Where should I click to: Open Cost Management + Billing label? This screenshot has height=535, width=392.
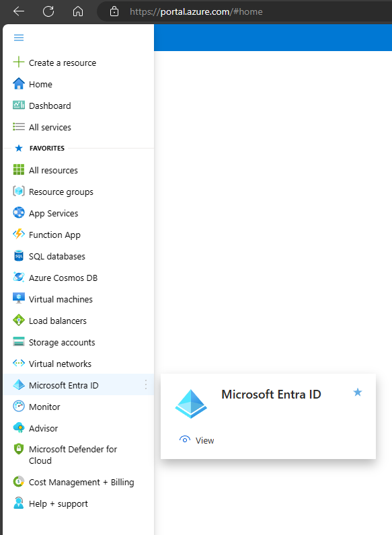point(81,482)
